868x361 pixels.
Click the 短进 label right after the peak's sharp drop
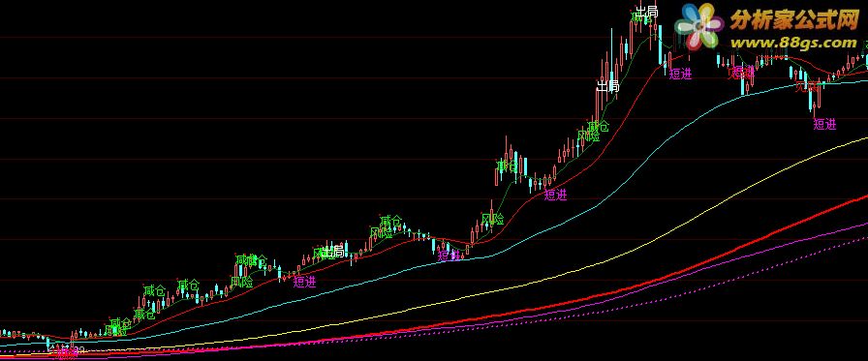[x=680, y=75]
